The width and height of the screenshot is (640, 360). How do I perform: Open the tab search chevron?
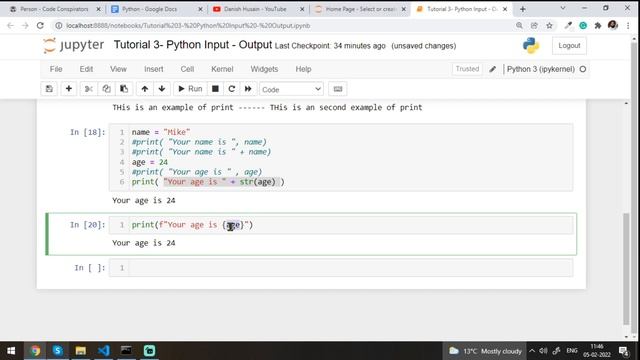(563, 8)
